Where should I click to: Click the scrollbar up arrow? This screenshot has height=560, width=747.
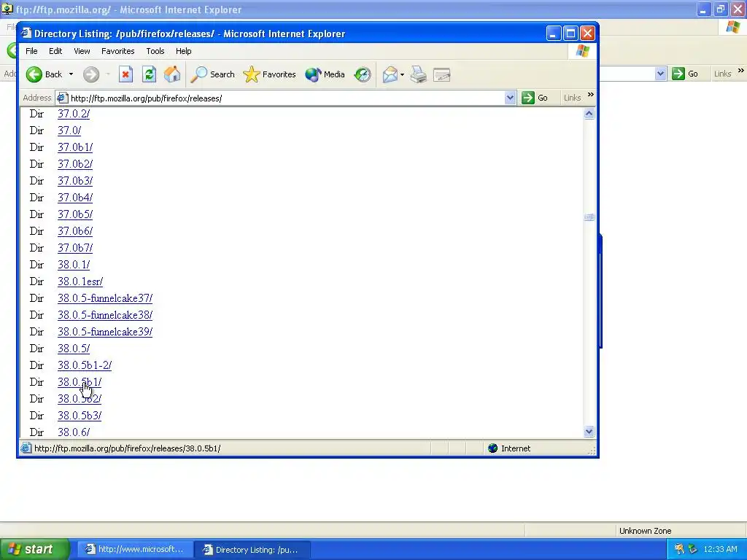tap(589, 113)
